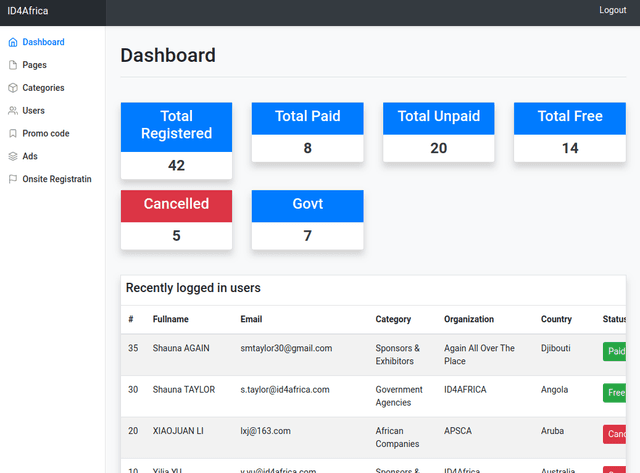
Task: Click the ID4Africa brand logo
Action: (x=27, y=11)
